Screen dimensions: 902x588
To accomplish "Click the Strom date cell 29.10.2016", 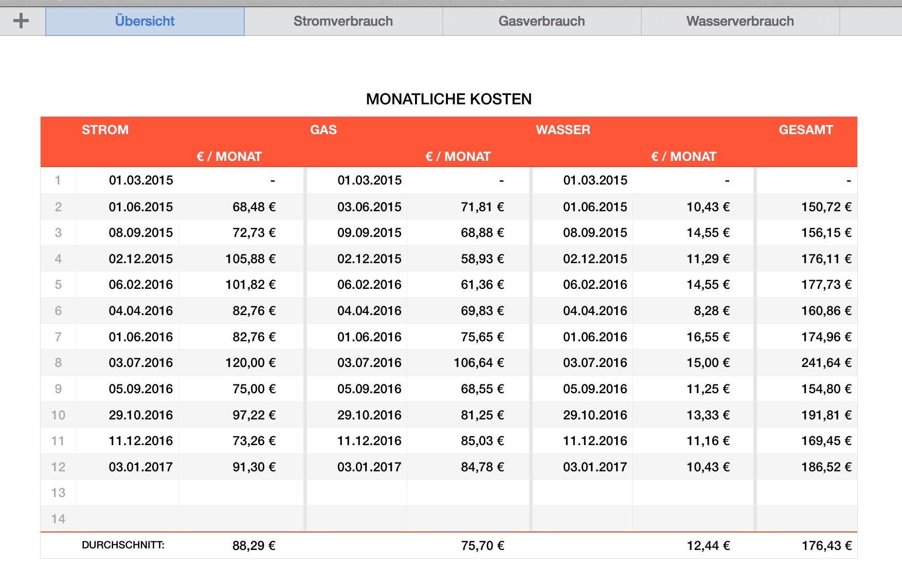I will point(140,415).
